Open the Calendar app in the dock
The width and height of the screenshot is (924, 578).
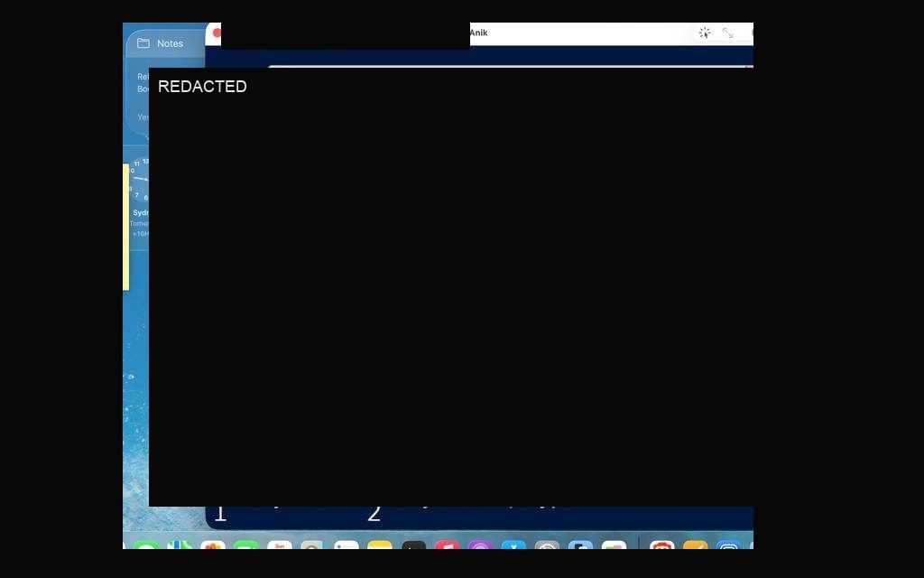tap(280, 545)
